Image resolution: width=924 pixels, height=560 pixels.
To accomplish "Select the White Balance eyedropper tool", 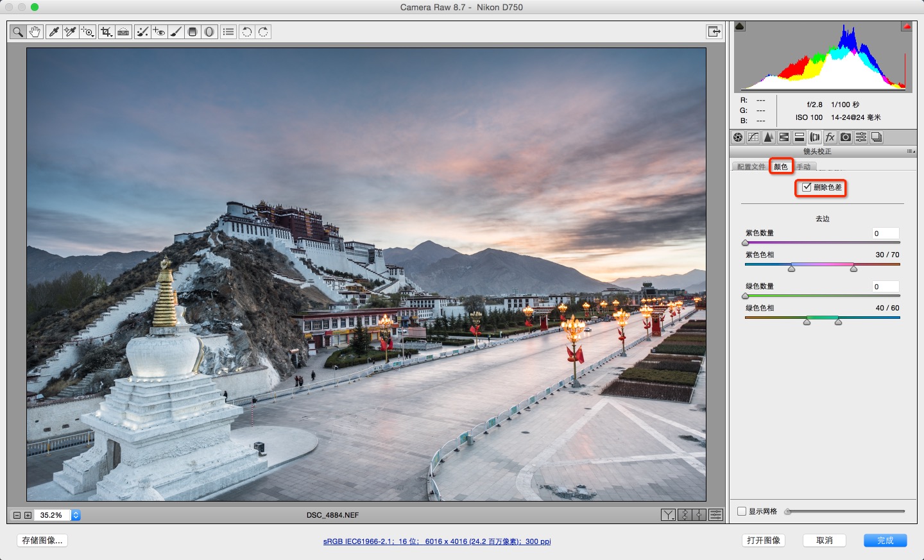I will tap(55, 31).
